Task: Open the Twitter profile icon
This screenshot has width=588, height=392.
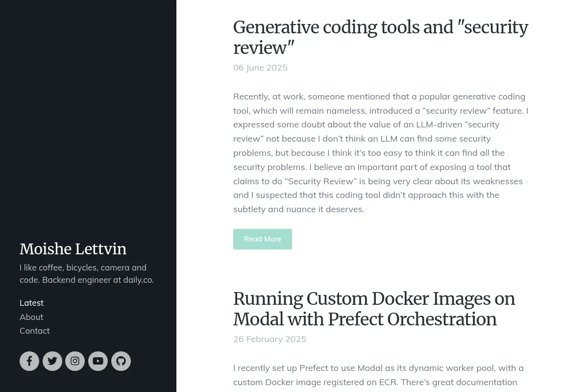Action: [52, 361]
